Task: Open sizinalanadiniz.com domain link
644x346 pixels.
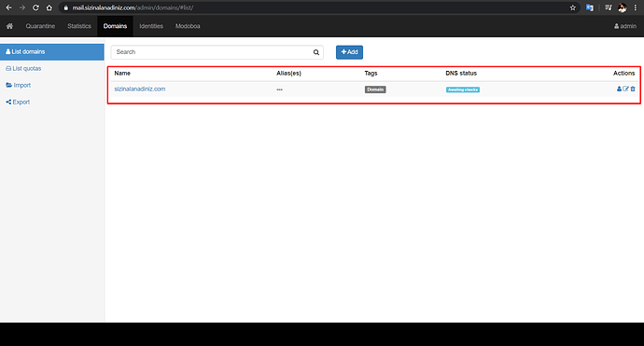Action: (x=140, y=89)
